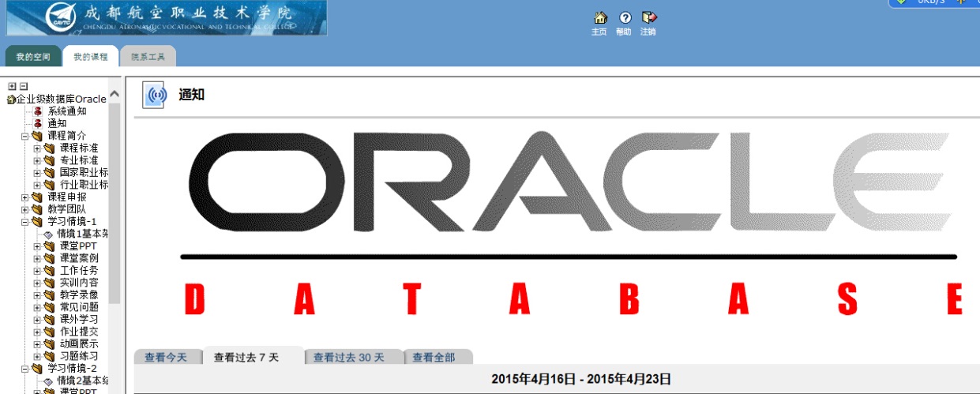Click the 学习情境-2 folder icon
980x394 pixels.
click(x=37, y=369)
